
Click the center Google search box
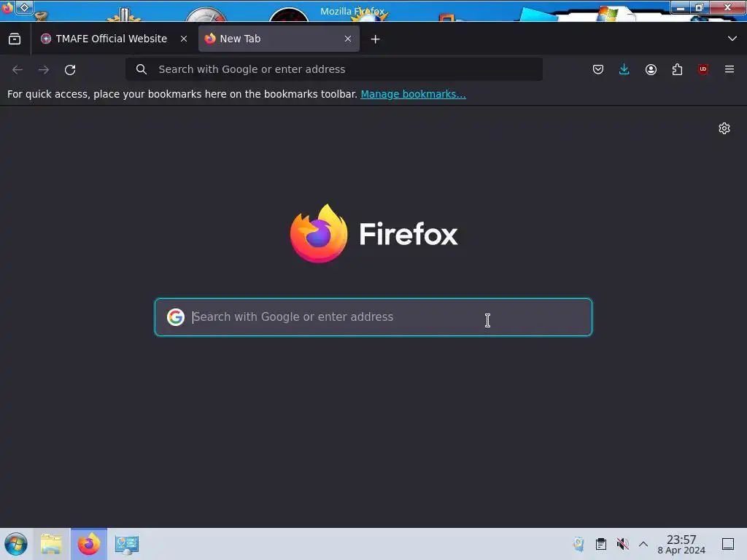click(373, 317)
